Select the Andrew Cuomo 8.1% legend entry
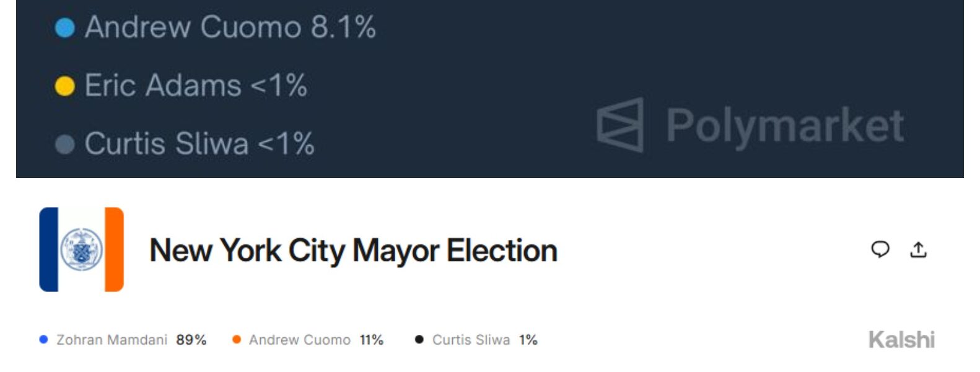The height and width of the screenshot is (372, 980). (x=230, y=27)
